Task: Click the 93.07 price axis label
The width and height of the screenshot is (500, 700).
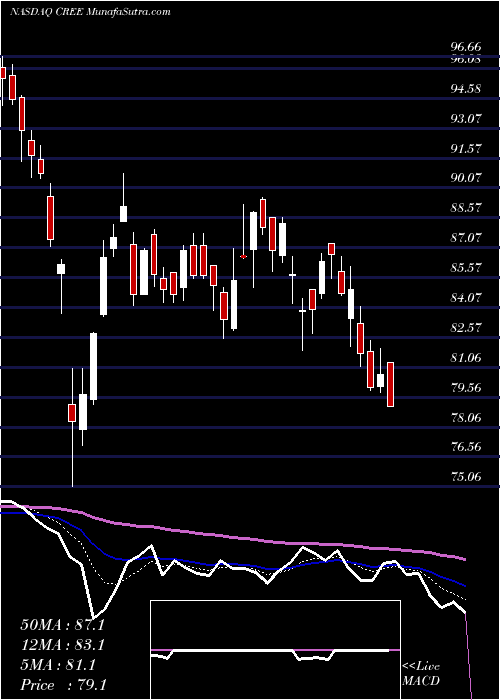Action: (x=465, y=118)
